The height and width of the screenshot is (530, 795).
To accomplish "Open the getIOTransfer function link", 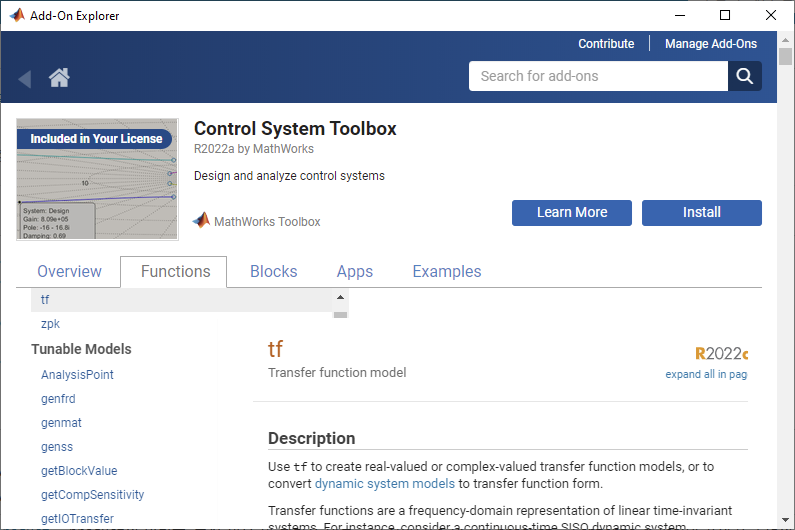I will tap(77, 518).
